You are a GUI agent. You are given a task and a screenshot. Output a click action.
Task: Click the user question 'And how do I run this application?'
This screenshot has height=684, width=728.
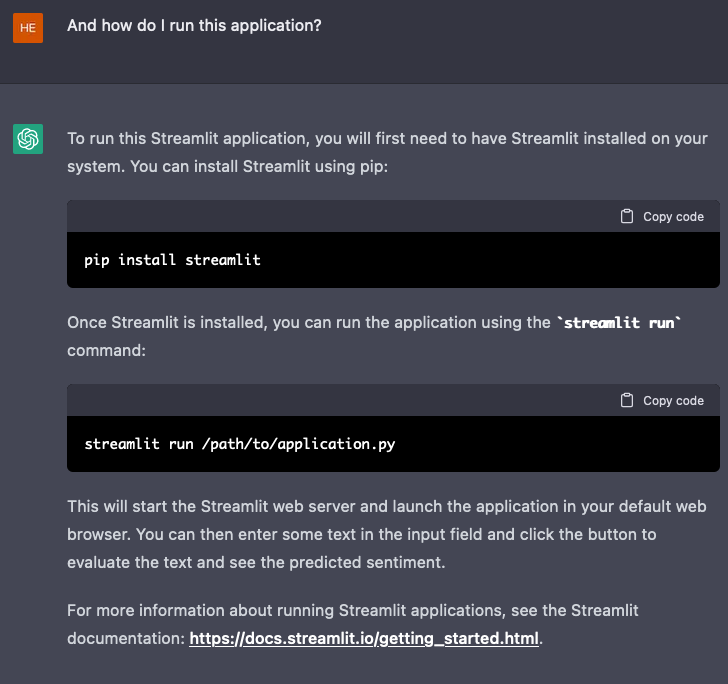point(194,25)
